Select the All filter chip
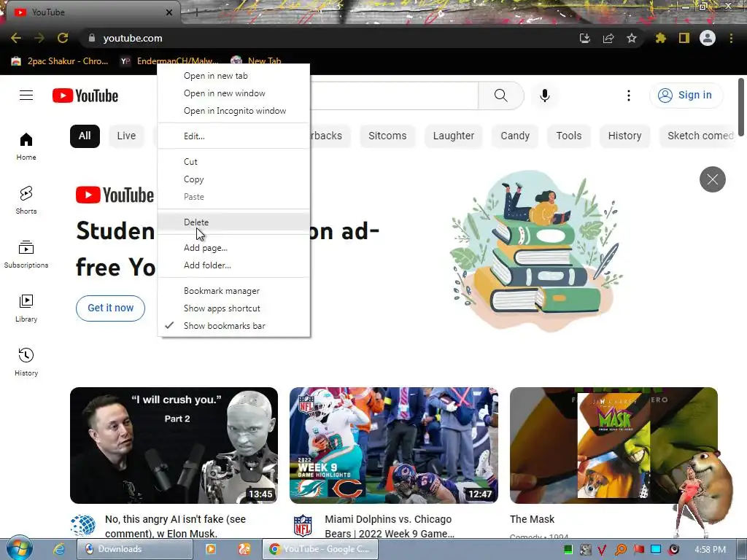The width and height of the screenshot is (747, 560). pos(85,136)
